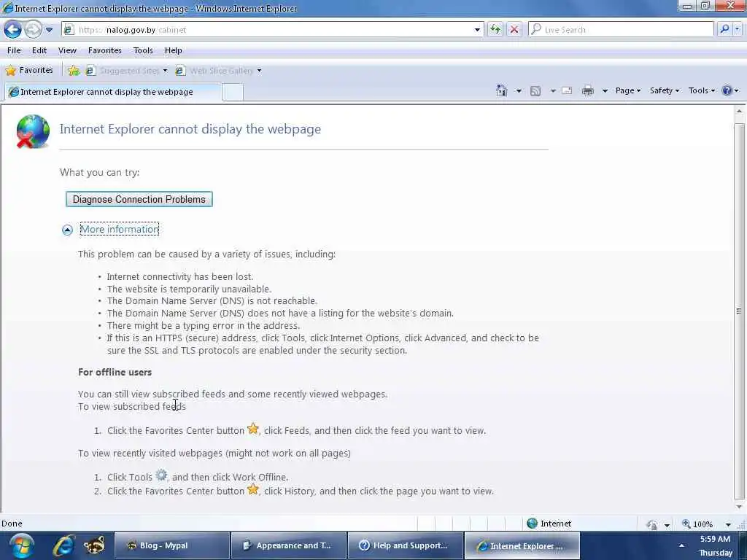This screenshot has width=747, height=560.
Task: Click the magnifier Search button
Action: pyautogui.click(x=724, y=29)
